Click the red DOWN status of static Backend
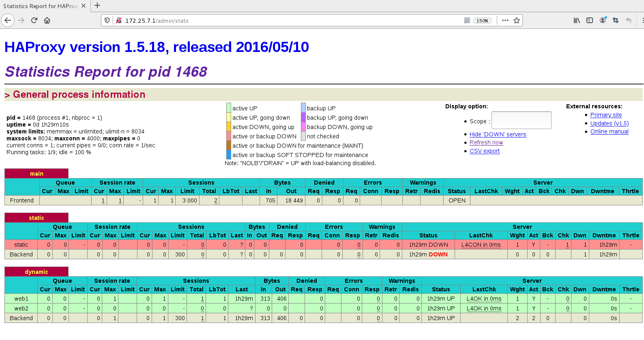The image size is (644, 340). 438,254
